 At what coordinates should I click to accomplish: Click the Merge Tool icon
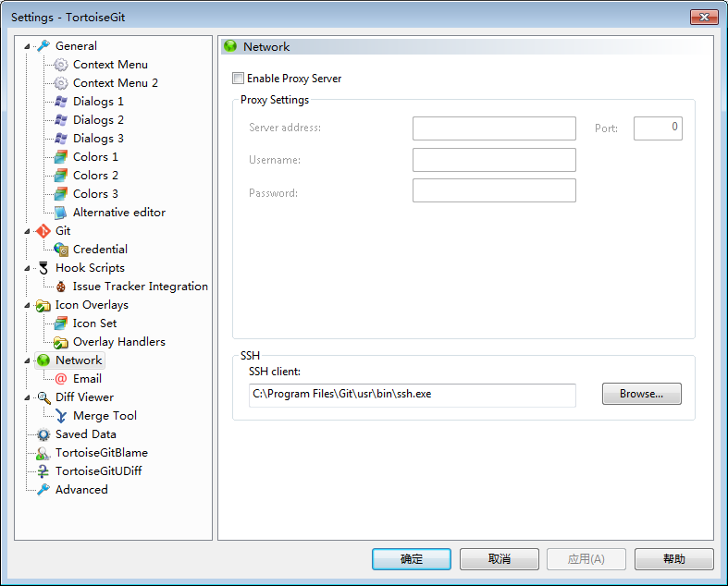(61, 416)
